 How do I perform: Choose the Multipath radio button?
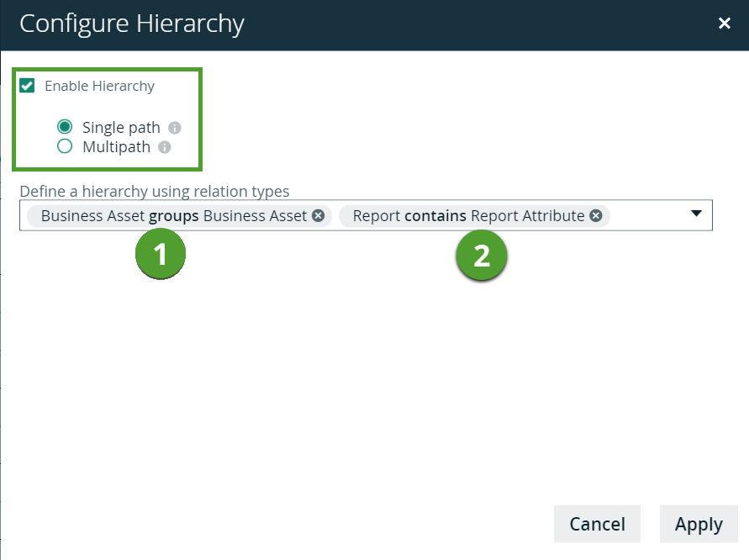click(x=65, y=147)
